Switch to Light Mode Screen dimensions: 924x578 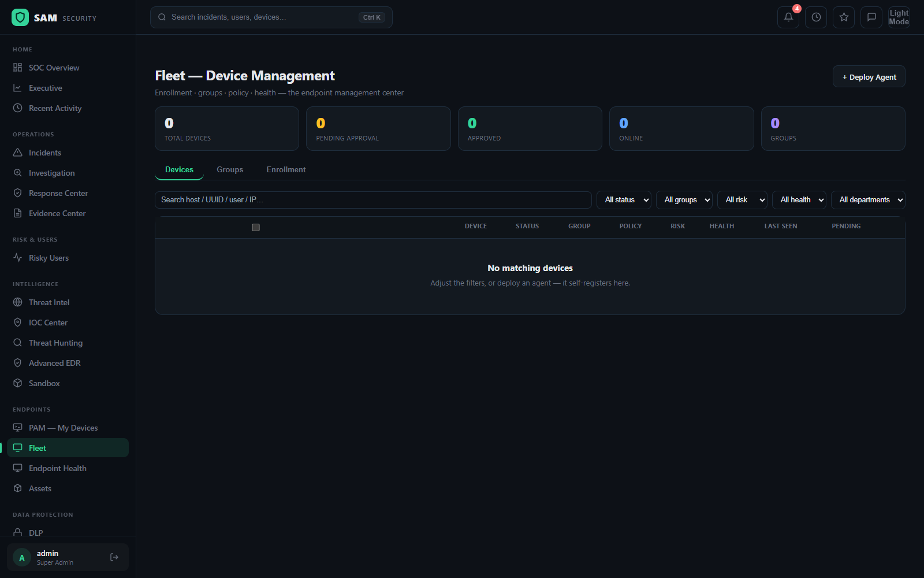pyautogui.click(x=899, y=17)
